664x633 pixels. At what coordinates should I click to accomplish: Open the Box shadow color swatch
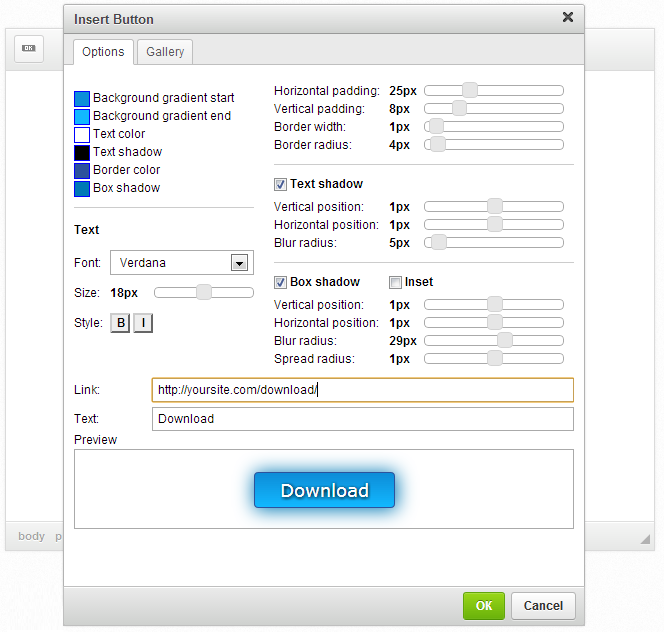coord(82,188)
